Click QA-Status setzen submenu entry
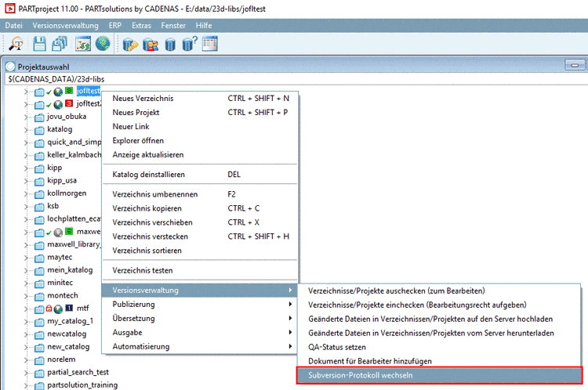The height and width of the screenshot is (390, 588). (439, 347)
